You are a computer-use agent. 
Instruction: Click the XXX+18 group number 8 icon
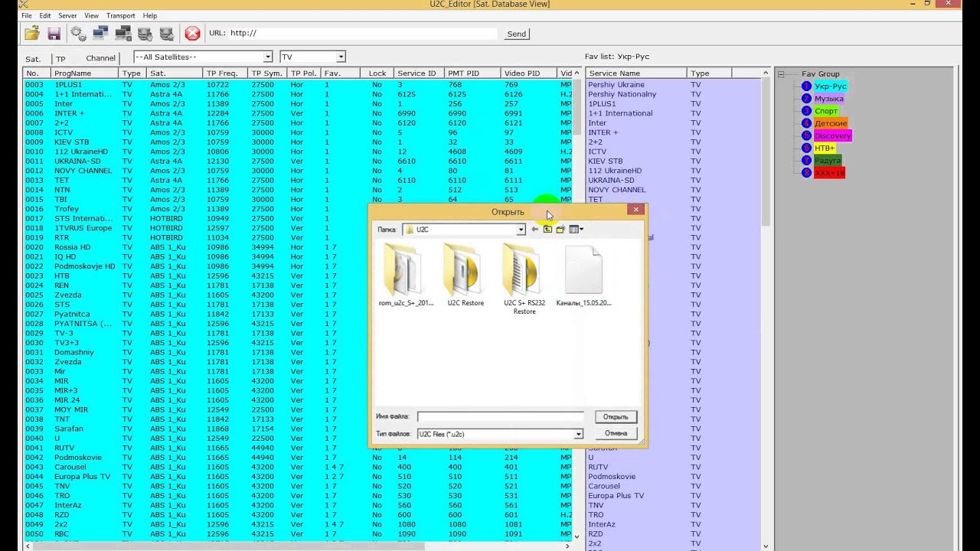coord(806,173)
